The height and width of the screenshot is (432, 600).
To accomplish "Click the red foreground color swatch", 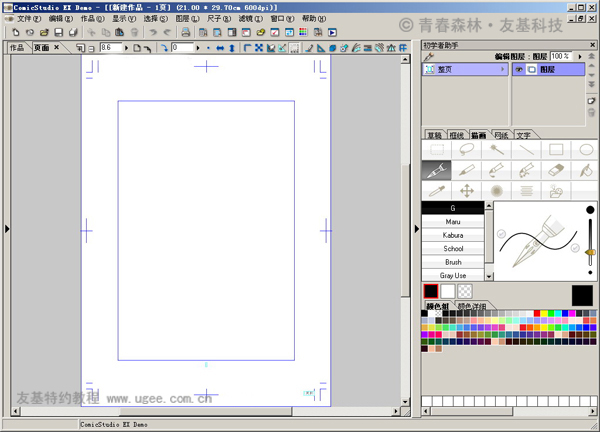I will (x=431, y=291).
